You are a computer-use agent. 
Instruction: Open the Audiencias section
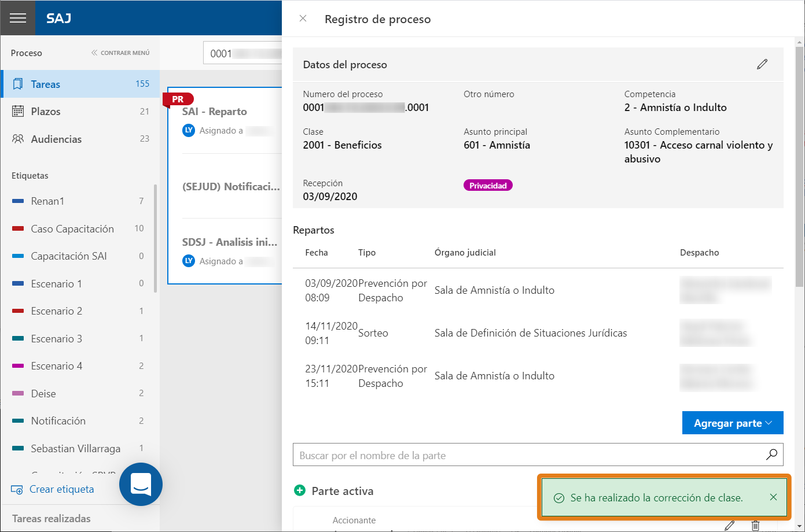tap(80, 139)
